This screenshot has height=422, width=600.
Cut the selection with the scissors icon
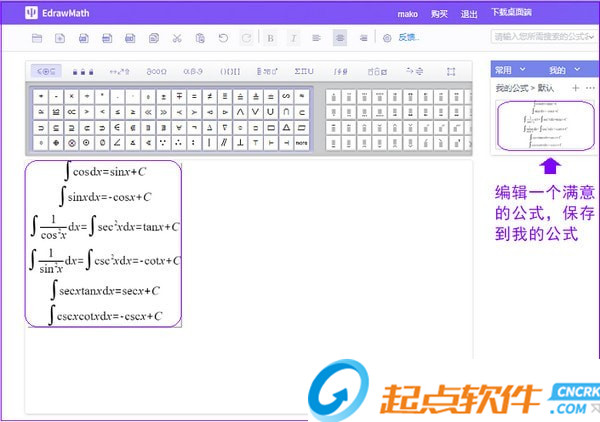[177, 38]
